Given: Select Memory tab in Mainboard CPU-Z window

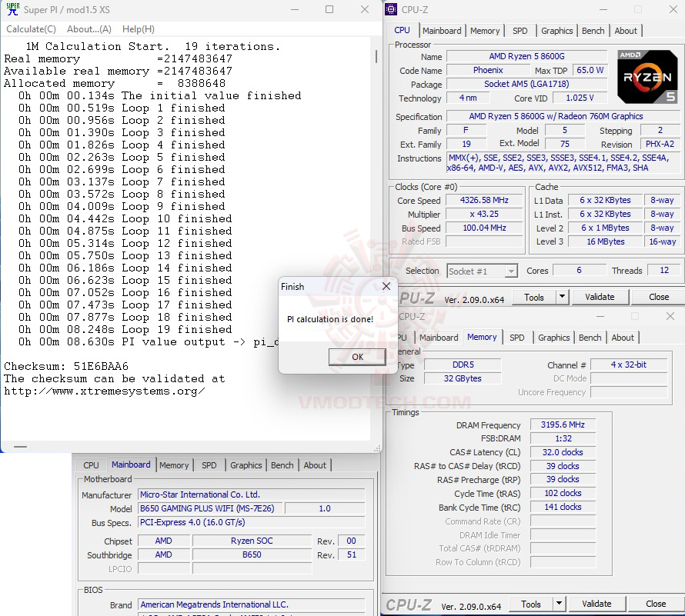Looking at the screenshot, I should coord(174,465).
